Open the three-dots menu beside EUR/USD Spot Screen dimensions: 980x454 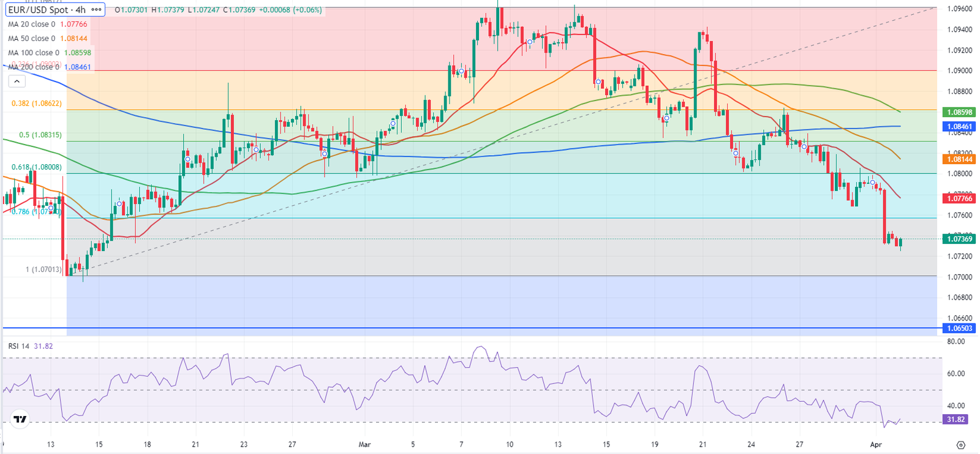[97, 10]
